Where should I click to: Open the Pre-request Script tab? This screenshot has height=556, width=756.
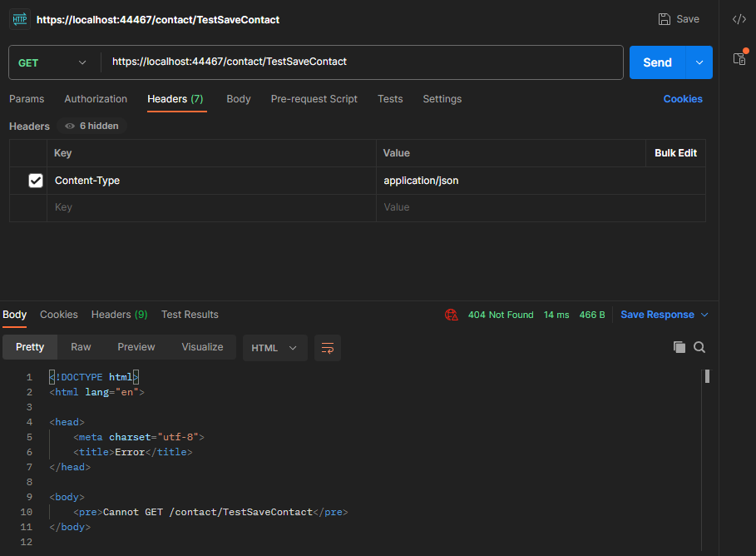point(314,99)
